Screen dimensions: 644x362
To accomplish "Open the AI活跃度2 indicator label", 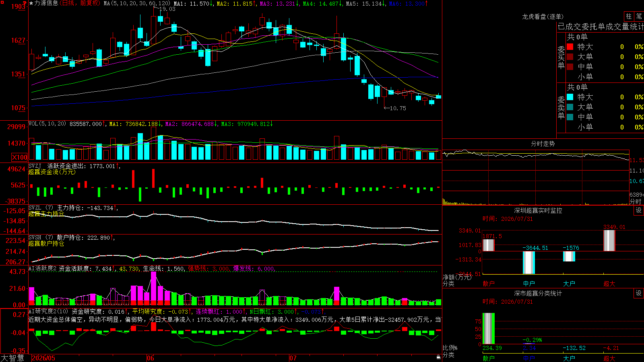I will 43,268.
